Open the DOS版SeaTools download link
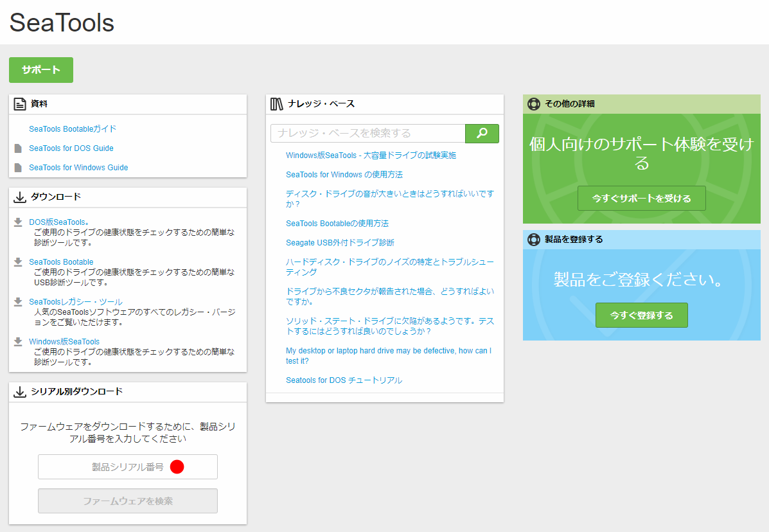This screenshot has width=769, height=532. click(x=59, y=222)
